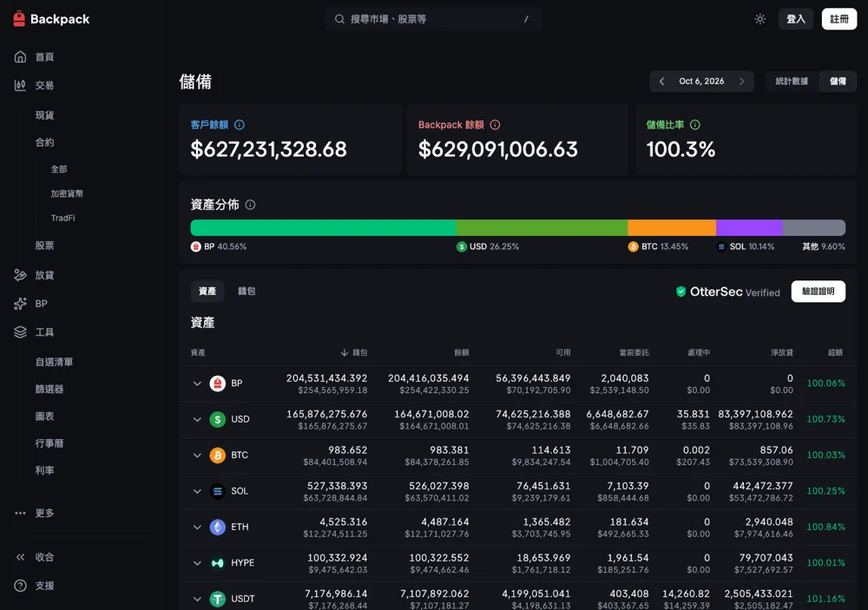Viewport: 868px width, 610px height.
Task: Switch to the 錢包 tab
Action: 247,292
